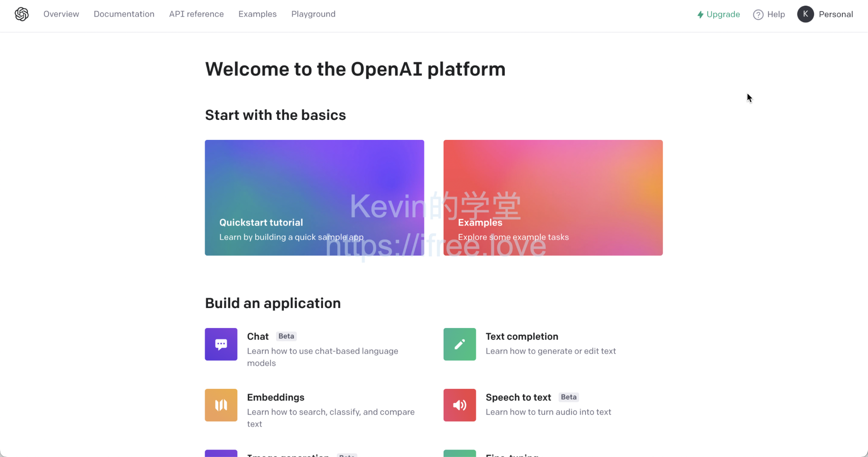The height and width of the screenshot is (457, 868).
Task: Click the Upgrade lightning bolt icon
Action: [x=700, y=15]
